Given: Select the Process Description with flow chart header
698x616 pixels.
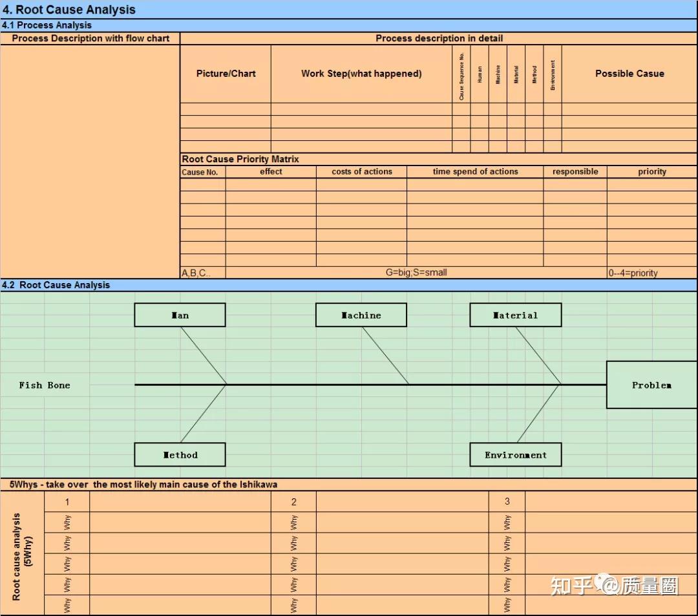Looking at the screenshot, I should (x=90, y=38).
